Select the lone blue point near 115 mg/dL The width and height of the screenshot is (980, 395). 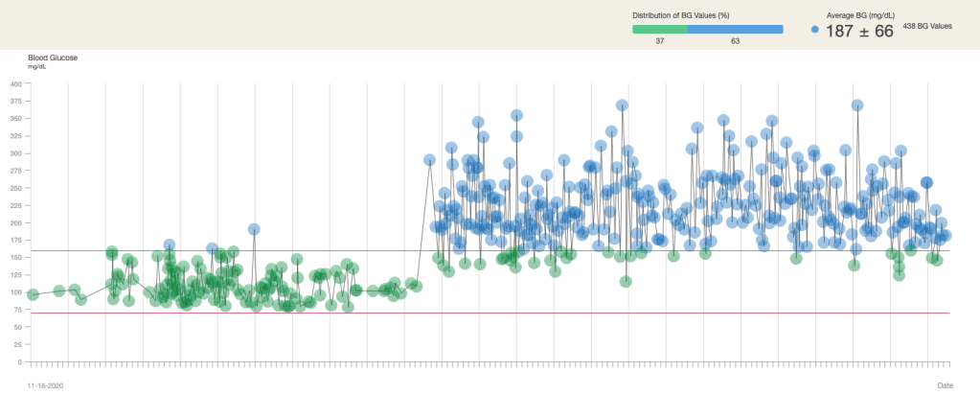click(x=626, y=281)
